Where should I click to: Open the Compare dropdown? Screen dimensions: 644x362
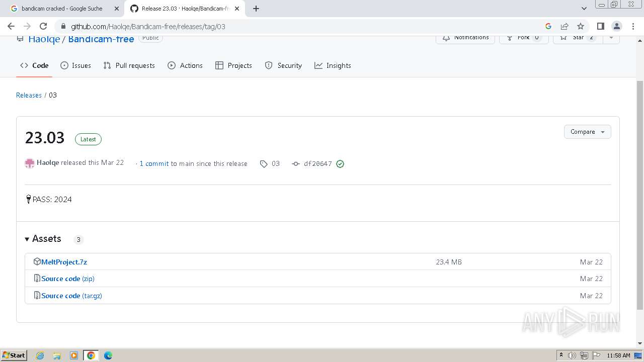tap(588, 132)
